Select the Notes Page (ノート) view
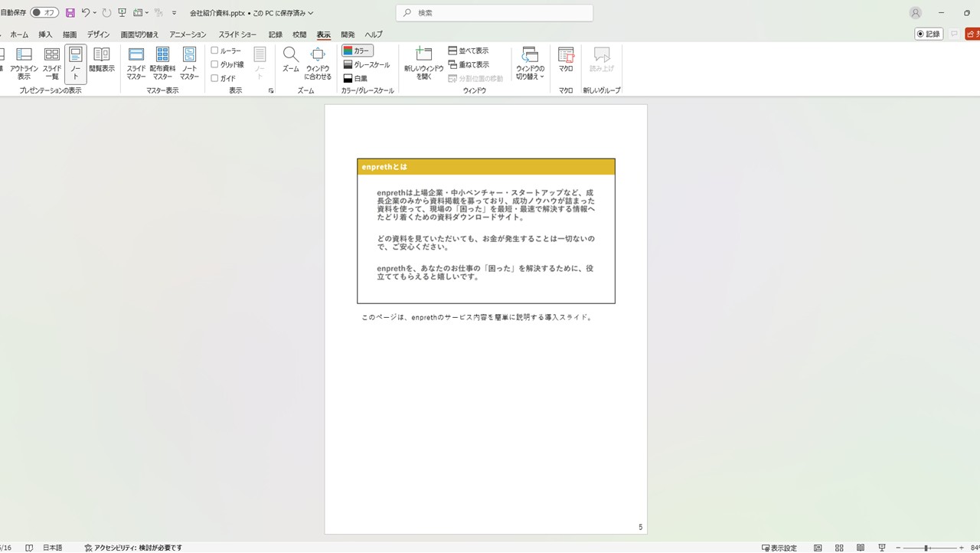Screen dimensions: 980x553 (x=76, y=64)
